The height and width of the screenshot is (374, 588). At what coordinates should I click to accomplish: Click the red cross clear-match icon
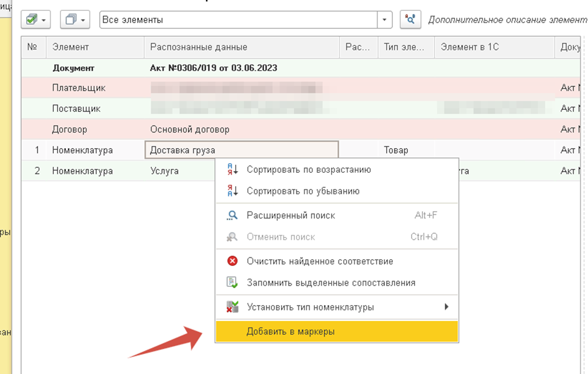click(x=233, y=261)
